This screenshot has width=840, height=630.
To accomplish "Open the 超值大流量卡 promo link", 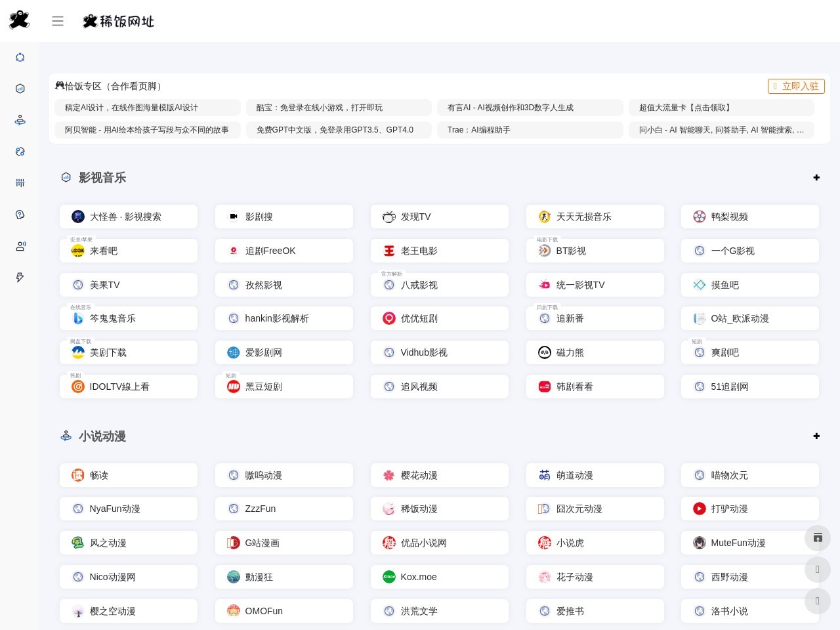I will [721, 108].
